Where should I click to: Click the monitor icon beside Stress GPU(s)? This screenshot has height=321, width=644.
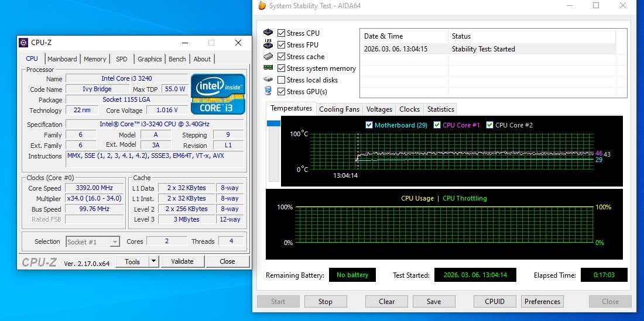click(268, 91)
